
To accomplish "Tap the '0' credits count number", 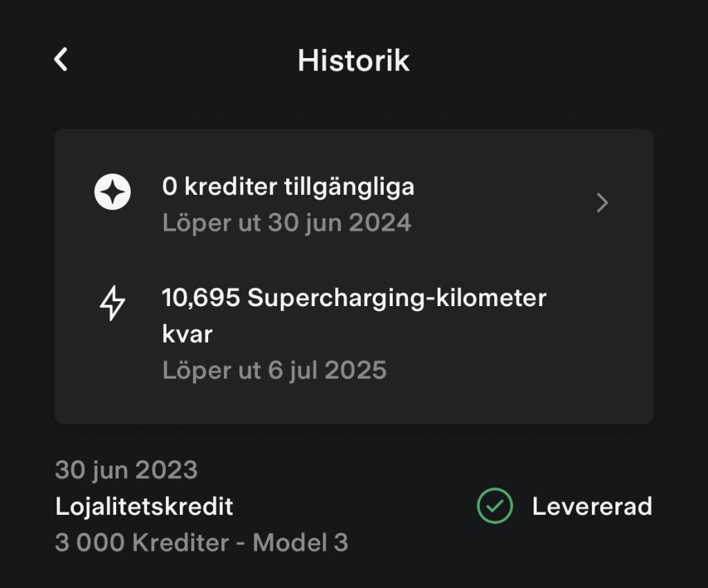I will [170, 187].
